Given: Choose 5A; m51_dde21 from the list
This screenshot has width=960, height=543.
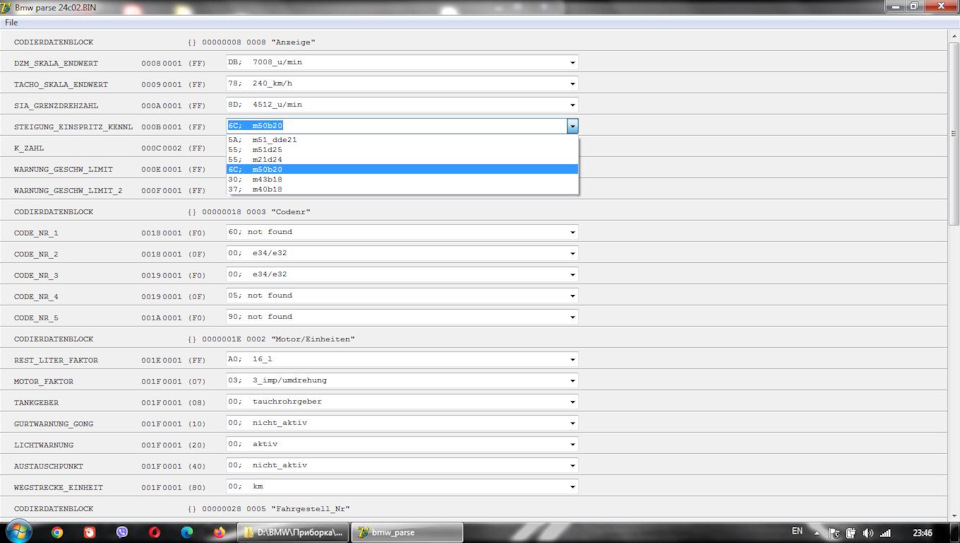Looking at the screenshot, I should pyautogui.click(x=402, y=140).
